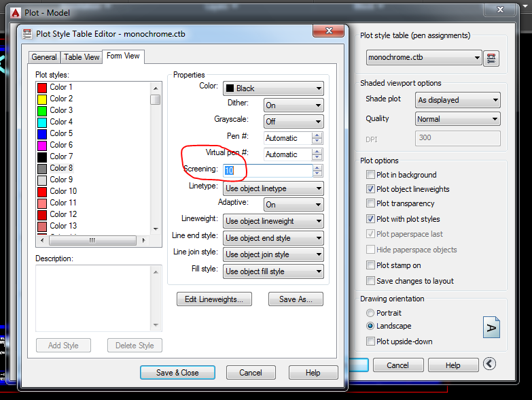Click Cancel in the Plot dialog

tap(398, 365)
